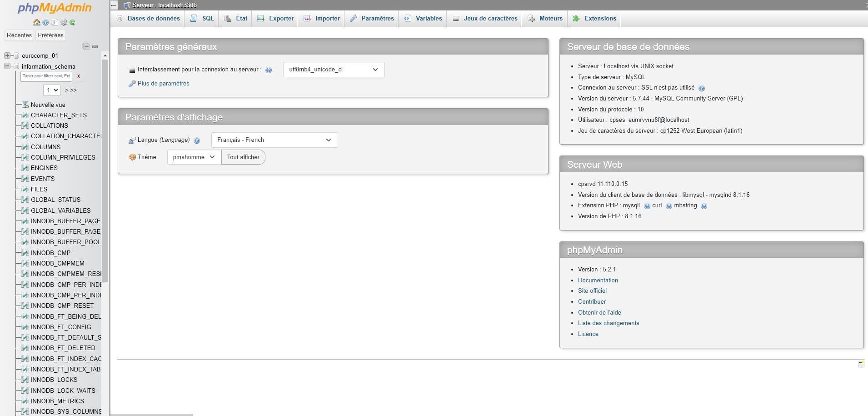
Task: Collapse the information_schema database node
Action: click(x=7, y=66)
